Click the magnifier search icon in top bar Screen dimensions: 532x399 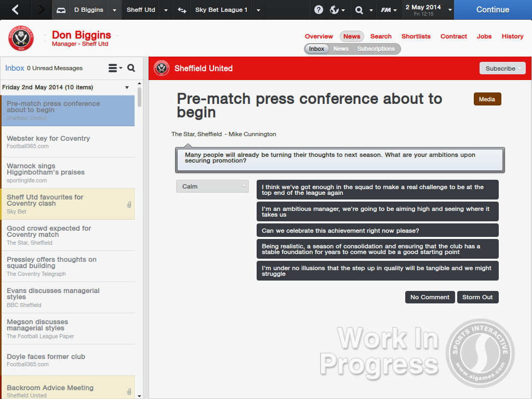point(359,10)
